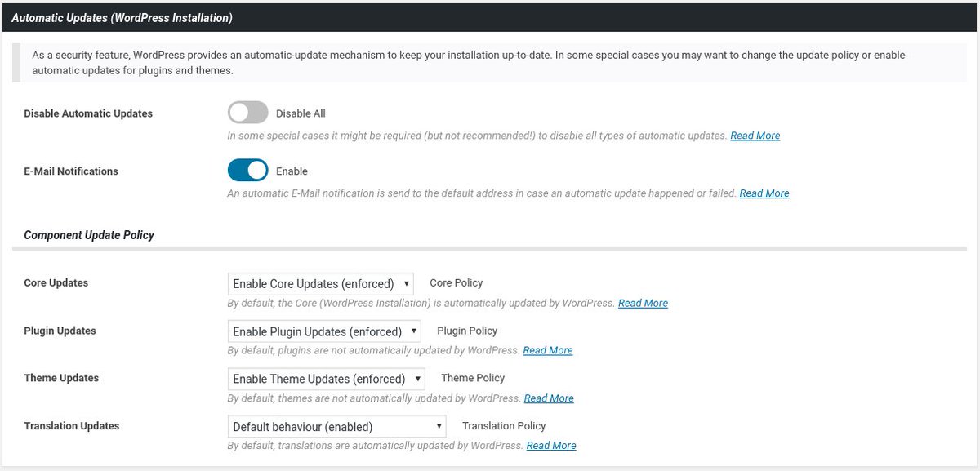Open the Translation Updates dropdown
The height and width of the screenshot is (471, 980).
[336, 426]
